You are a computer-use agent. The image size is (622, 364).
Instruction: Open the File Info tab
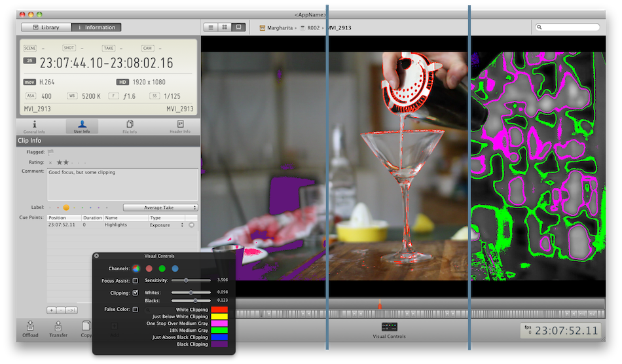130,127
